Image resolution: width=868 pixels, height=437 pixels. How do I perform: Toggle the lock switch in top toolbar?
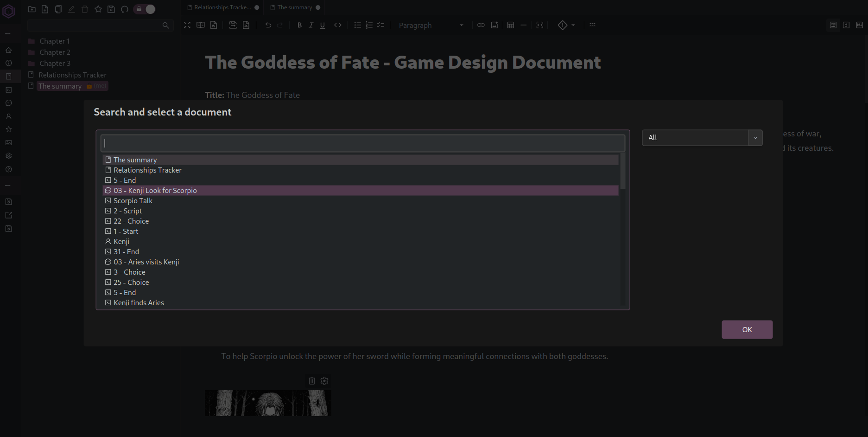click(144, 9)
